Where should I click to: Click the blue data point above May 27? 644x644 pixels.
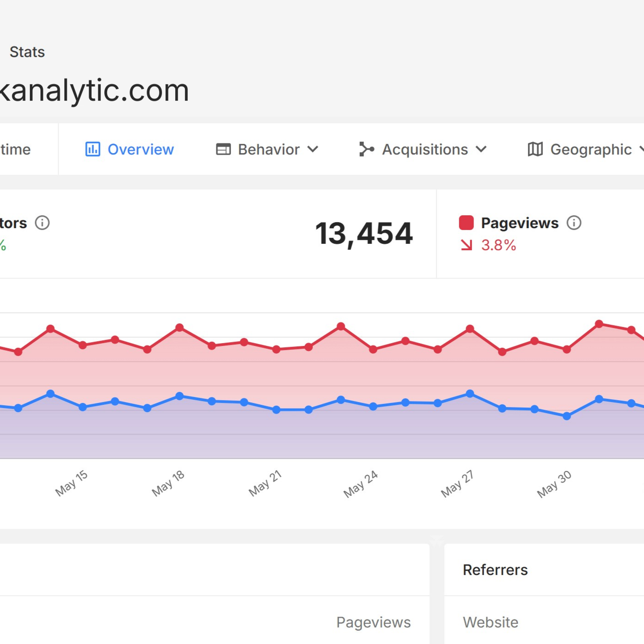click(x=470, y=394)
